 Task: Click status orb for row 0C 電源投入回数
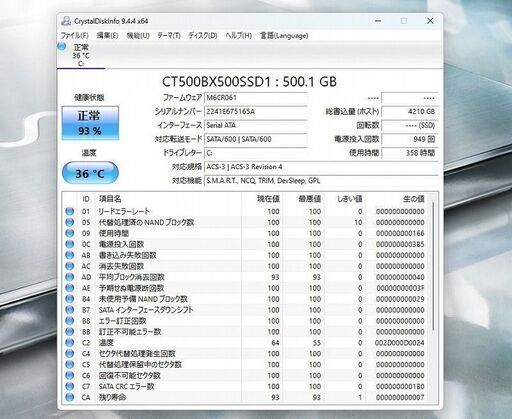[69, 244]
